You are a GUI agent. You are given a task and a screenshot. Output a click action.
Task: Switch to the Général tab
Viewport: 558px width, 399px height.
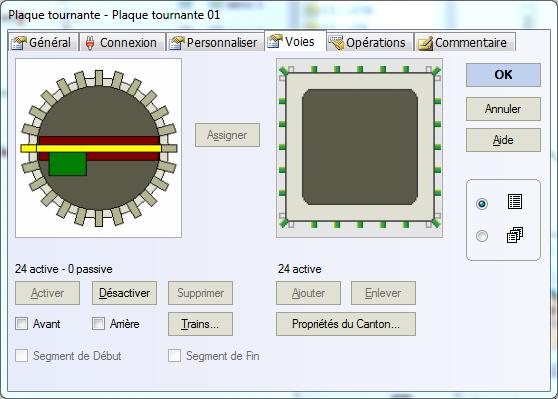point(42,42)
